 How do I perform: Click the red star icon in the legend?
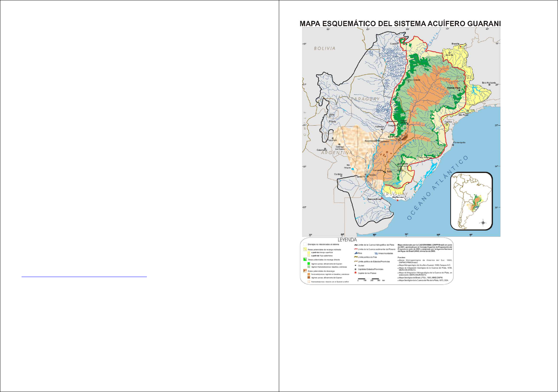click(355, 273)
